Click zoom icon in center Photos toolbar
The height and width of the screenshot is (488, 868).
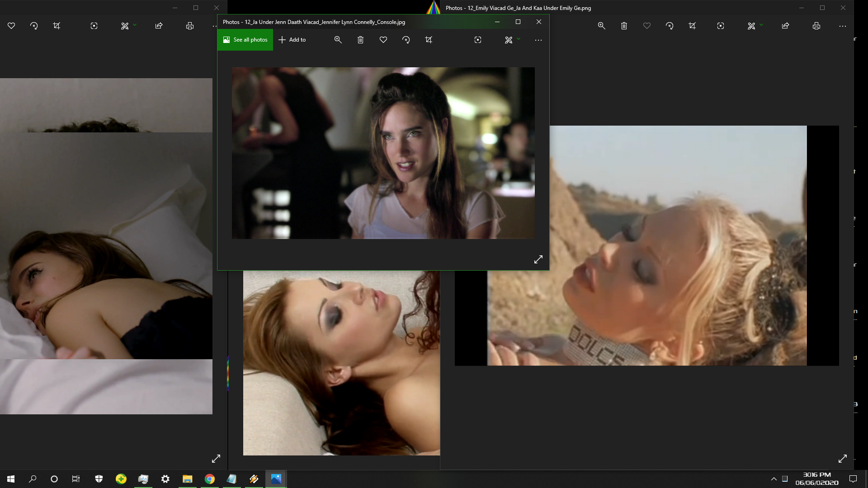click(338, 40)
